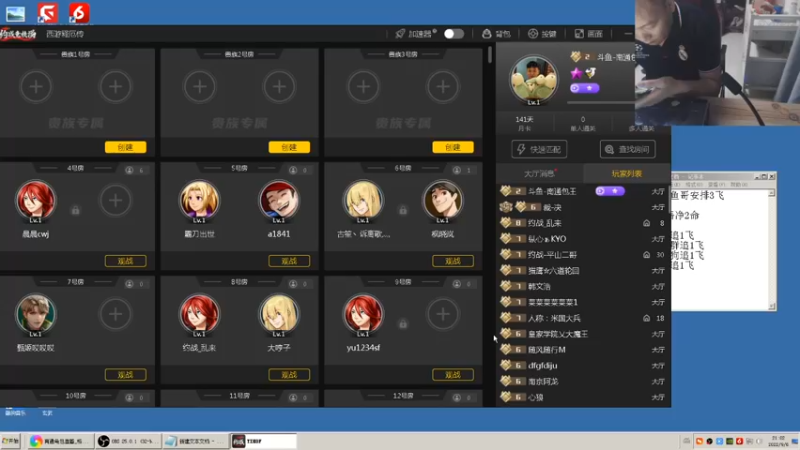Open own profile avatar in right panel
The image size is (800, 450).
click(534, 79)
